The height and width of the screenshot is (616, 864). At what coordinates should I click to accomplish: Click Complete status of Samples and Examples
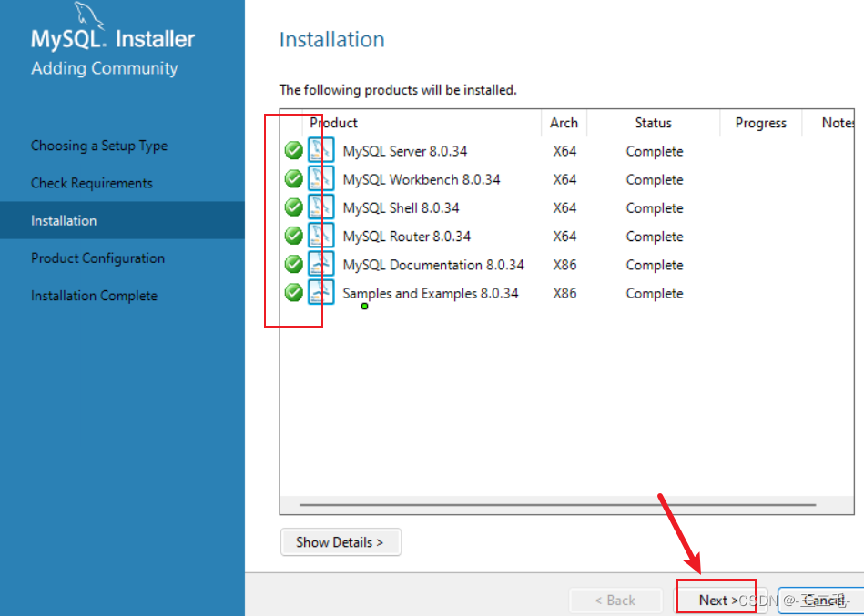click(x=655, y=293)
